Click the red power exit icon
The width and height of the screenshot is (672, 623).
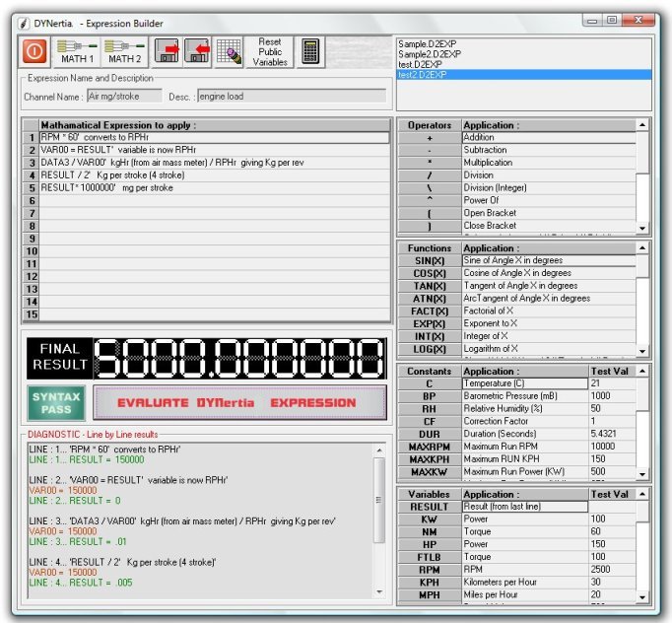point(34,52)
